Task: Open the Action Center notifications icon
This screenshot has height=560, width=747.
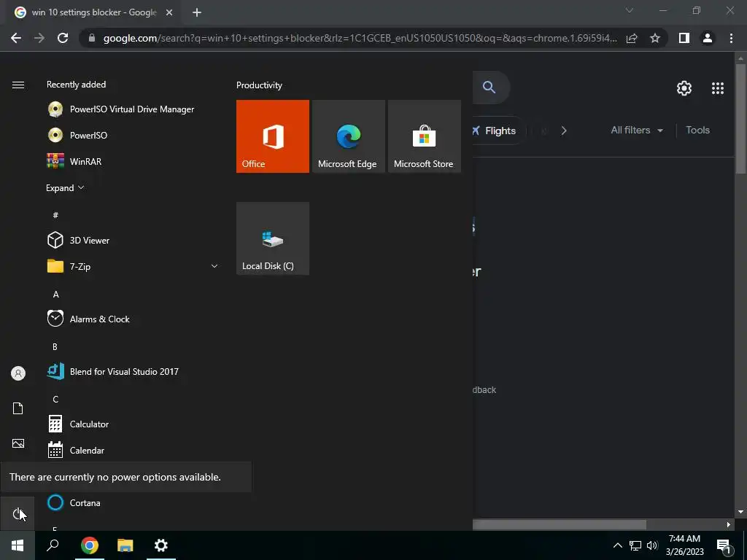Action: point(724,546)
